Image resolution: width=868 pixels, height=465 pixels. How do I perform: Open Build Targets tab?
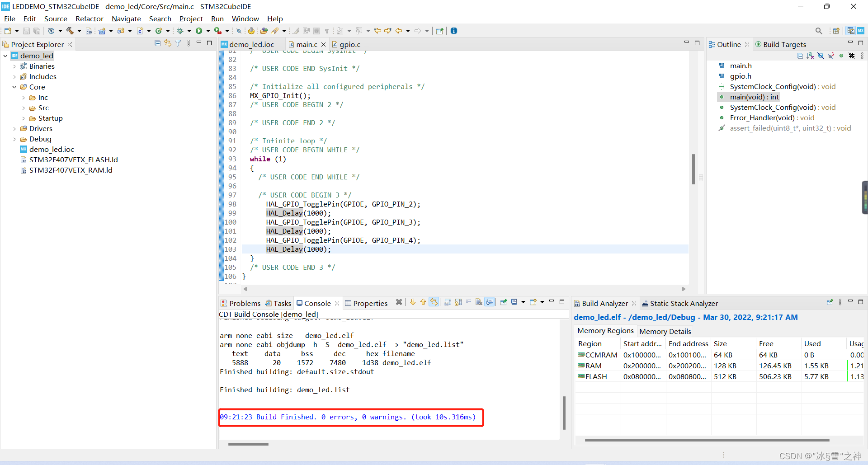781,44
